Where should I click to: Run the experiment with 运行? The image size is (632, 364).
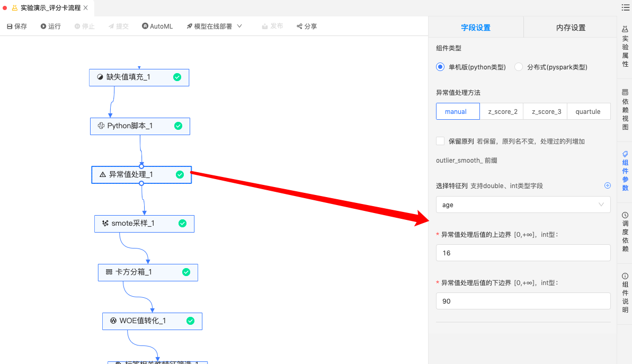(x=50, y=26)
